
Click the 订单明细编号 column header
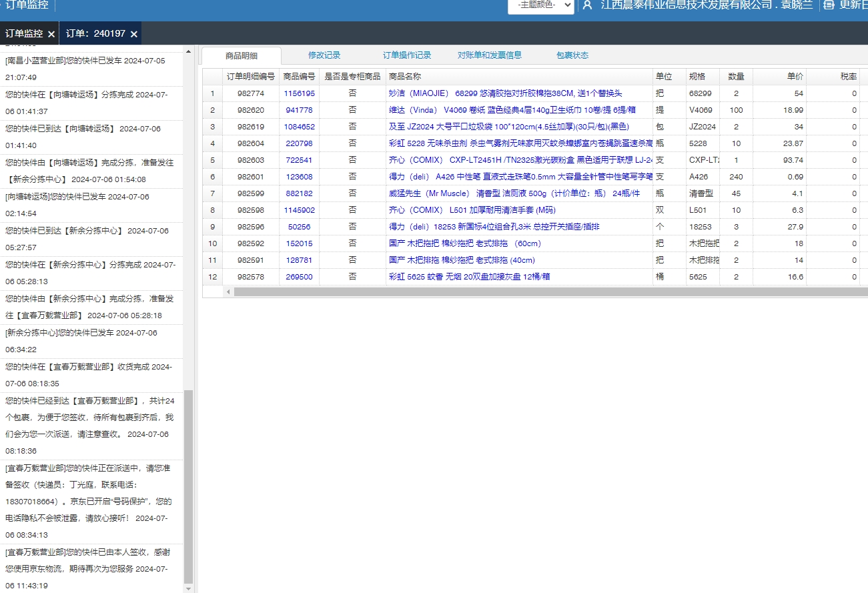[251, 77]
